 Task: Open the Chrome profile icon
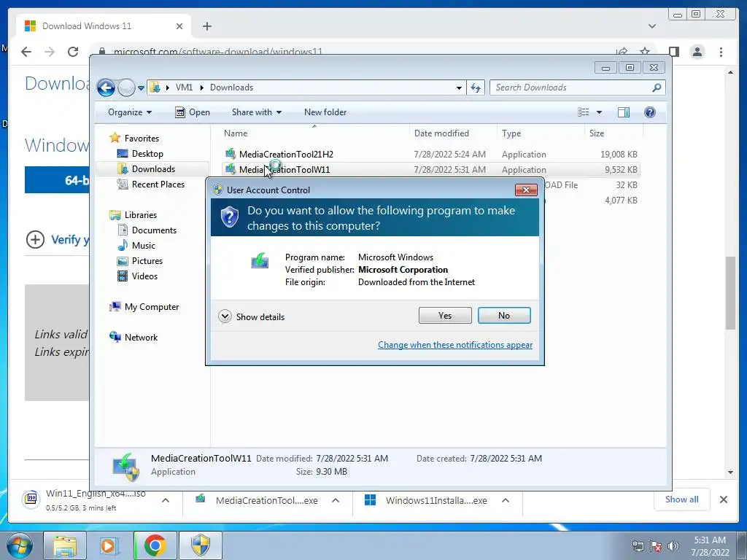point(697,52)
